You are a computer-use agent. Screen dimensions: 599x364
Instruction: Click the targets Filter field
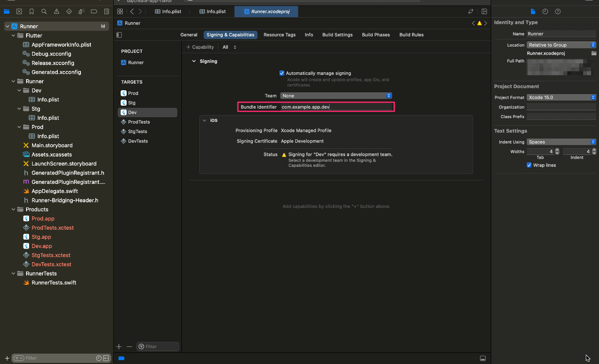click(158, 346)
